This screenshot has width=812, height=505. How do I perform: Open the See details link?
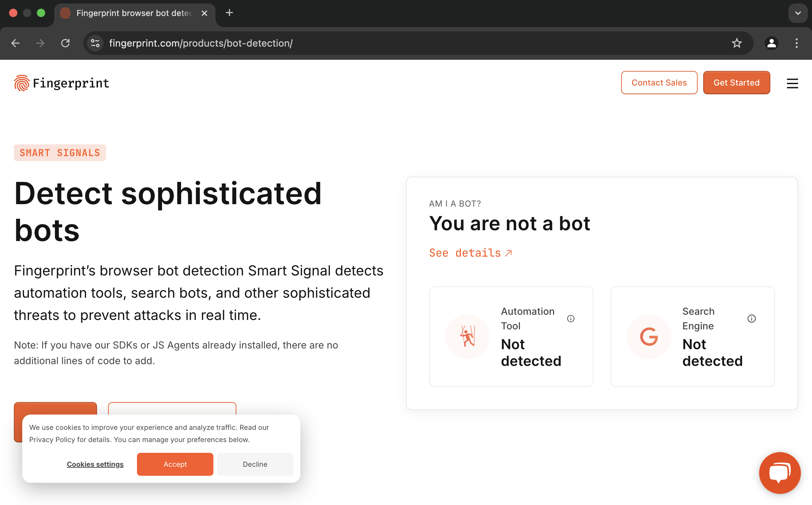click(x=470, y=253)
